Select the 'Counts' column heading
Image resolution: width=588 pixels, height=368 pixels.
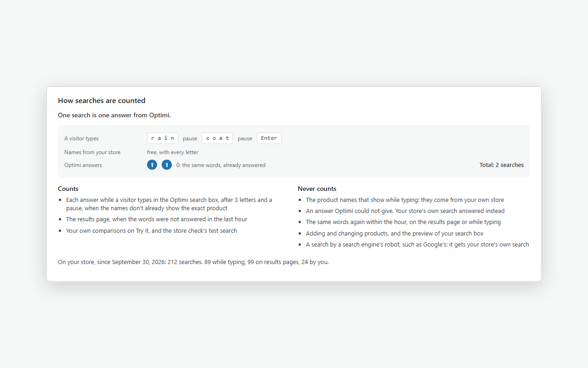pyautogui.click(x=68, y=189)
